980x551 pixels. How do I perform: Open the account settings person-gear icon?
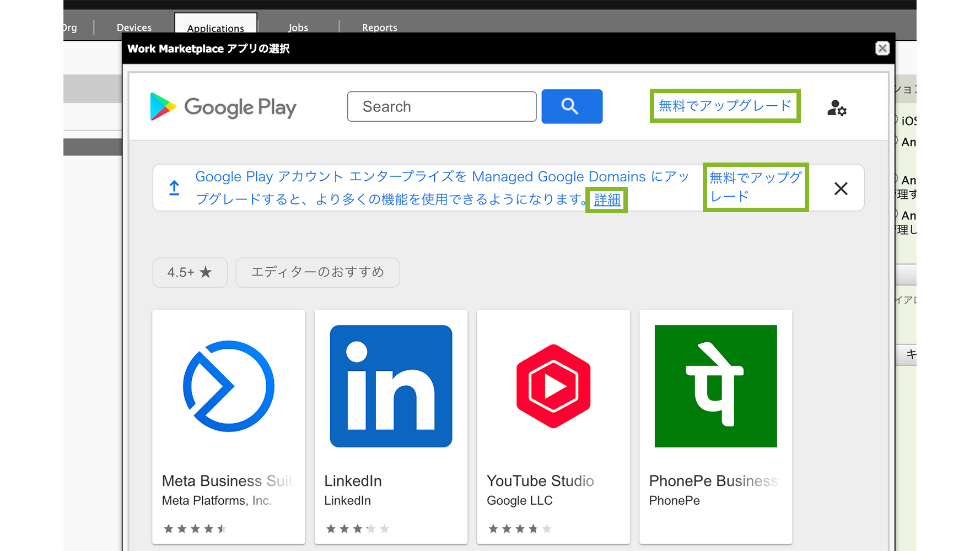coord(837,107)
